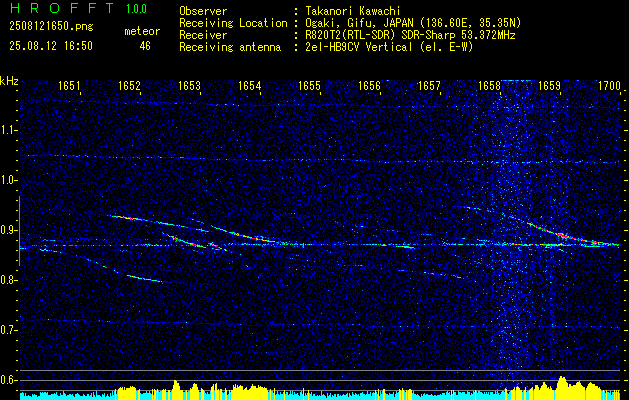Click the HROFFT title text
This screenshot has width=629, height=400.
click(62, 8)
